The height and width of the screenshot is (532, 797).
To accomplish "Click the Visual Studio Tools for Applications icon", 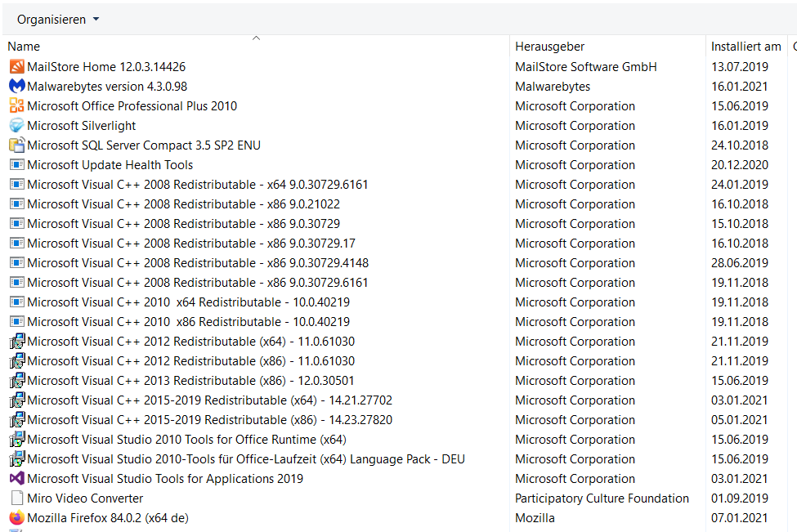I will click(x=16, y=479).
